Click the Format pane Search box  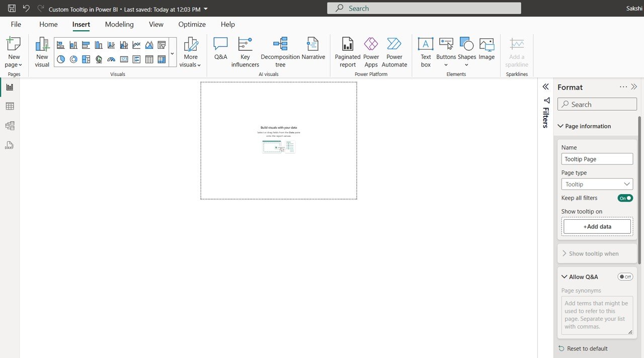click(597, 105)
